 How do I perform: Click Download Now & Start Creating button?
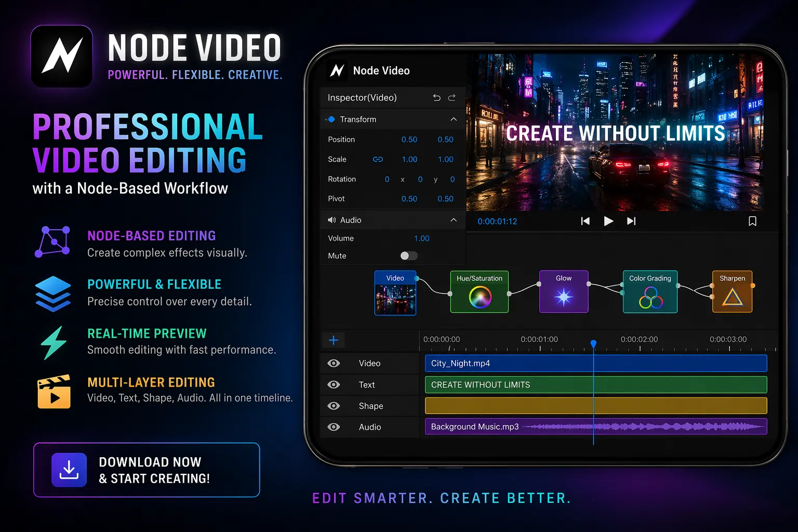tap(147, 470)
